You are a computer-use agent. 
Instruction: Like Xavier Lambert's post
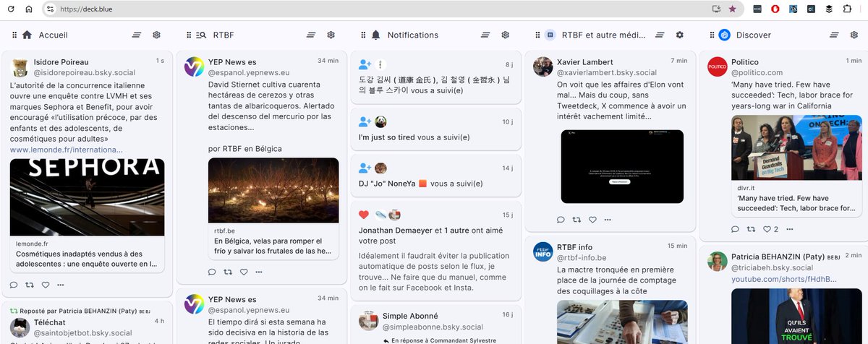(x=592, y=220)
